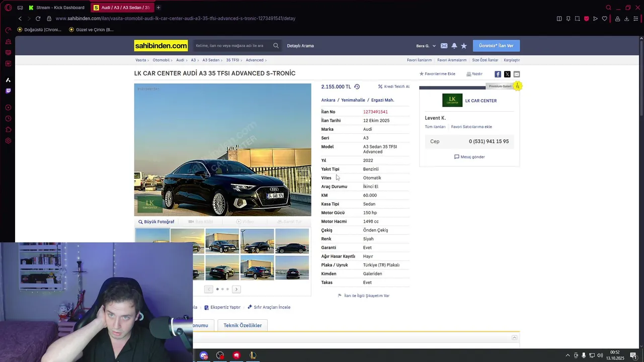The height and width of the screenshot is (362, 644).
Task: Open Büyük Fotoğraf view
Action: point(156,222)
